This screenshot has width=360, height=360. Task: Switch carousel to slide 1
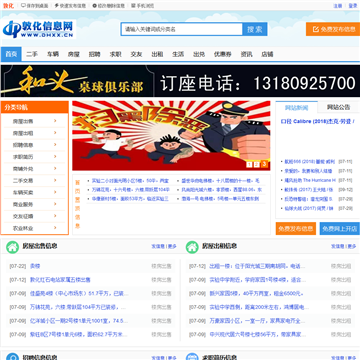[249, 164]
